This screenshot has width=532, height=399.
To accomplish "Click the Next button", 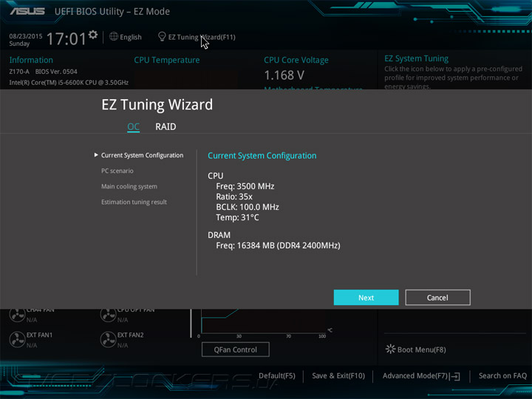I will click(366, 298).
